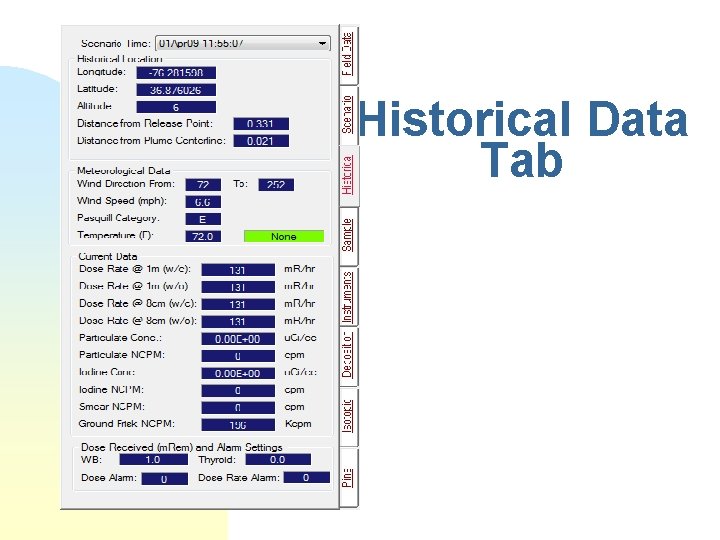The image size is (720, 540).
Task: Click the Scenario Time label
Action: click(116, 43)
